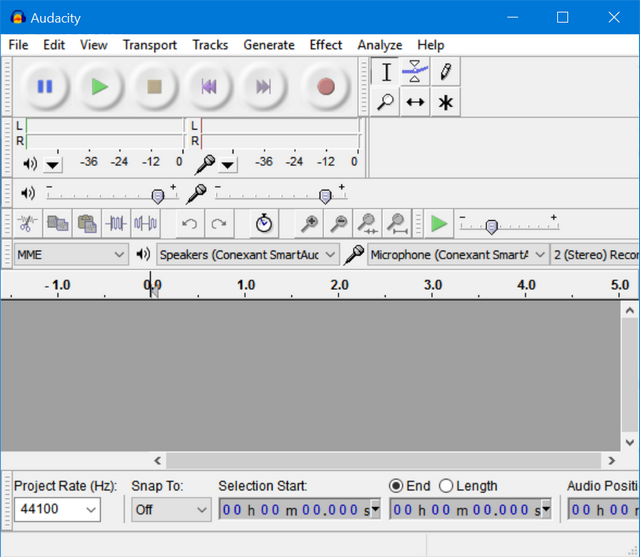Click the Audio Position time field
Image resolution: width=640 pixels, height=557 pixels.
point(604,510)
